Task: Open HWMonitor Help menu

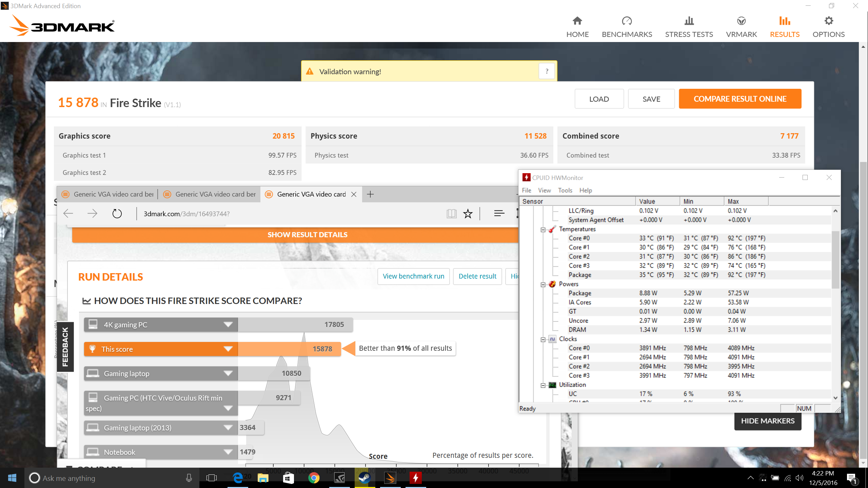Action: tap(585, 190)
